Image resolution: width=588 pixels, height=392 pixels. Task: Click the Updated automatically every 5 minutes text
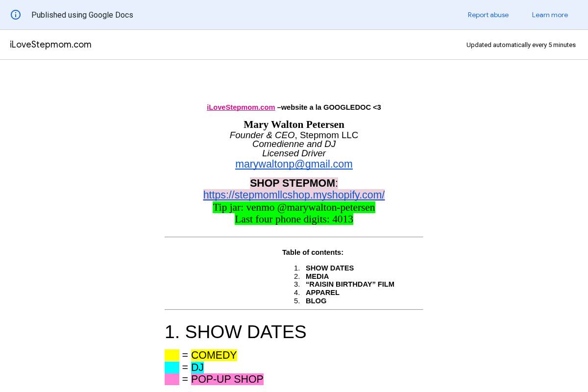coord(521,45)
